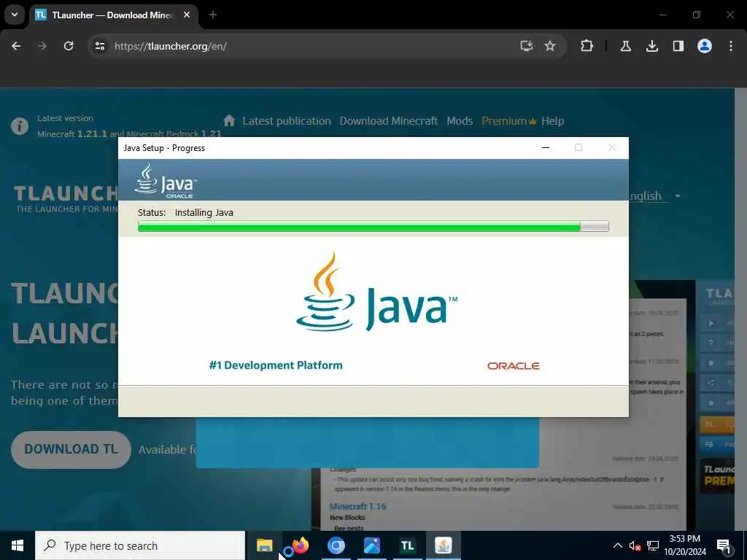The image size is (747, 560).
Task: Click the DOWNLOAD TL button
Action: (x=71, y=449)
